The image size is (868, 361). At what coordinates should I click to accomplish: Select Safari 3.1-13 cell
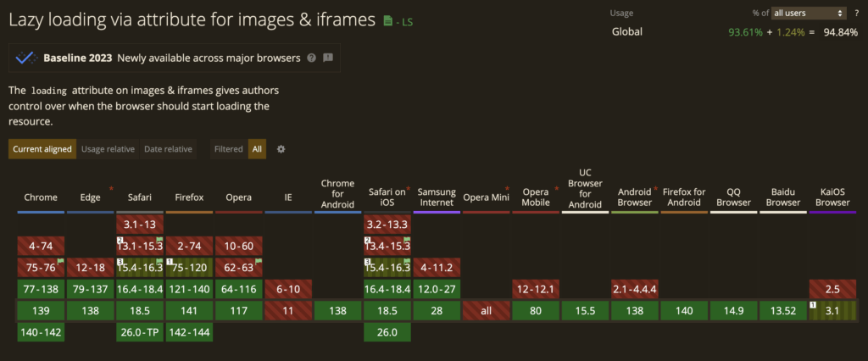140,225
